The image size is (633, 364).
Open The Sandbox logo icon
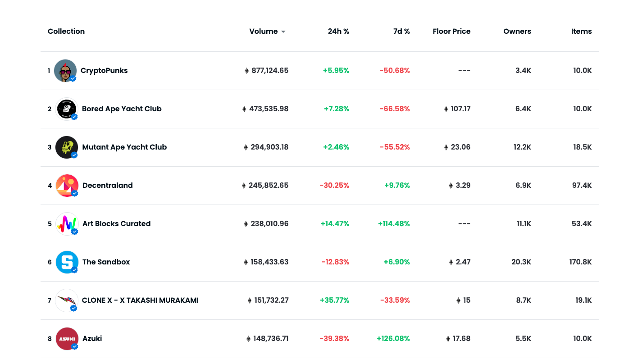coord(67,262)
